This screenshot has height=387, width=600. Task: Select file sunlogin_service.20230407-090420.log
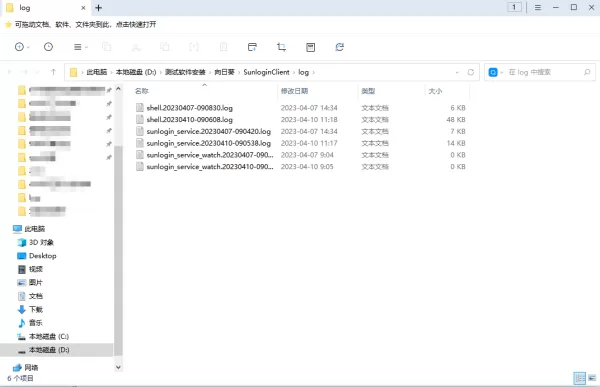(209, 132)
